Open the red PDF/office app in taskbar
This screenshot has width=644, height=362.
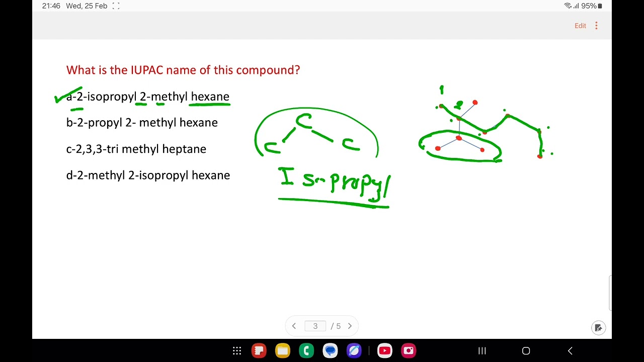[259, 351]
